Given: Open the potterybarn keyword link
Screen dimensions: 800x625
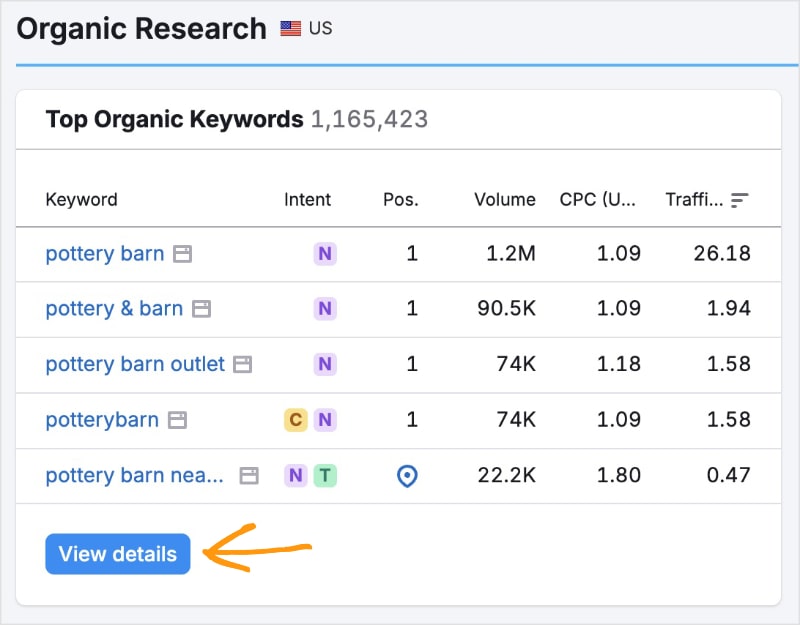Looking at the screenshot, I should pos(102,420).
